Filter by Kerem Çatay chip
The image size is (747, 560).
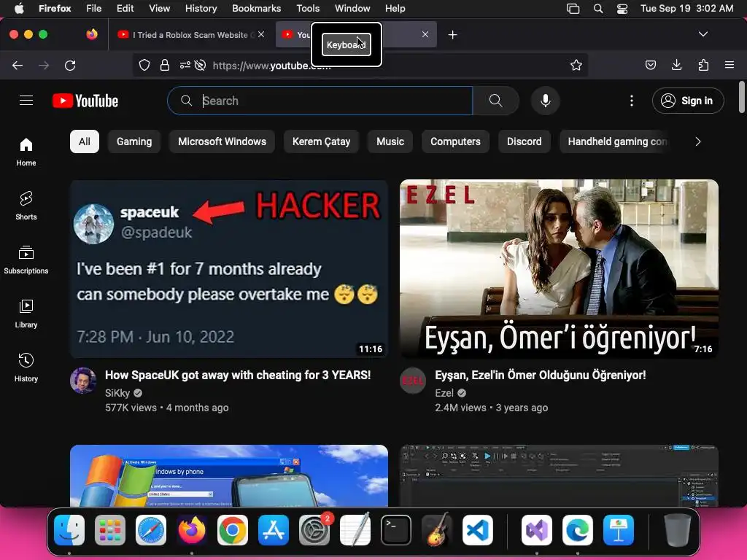point(321,141)
